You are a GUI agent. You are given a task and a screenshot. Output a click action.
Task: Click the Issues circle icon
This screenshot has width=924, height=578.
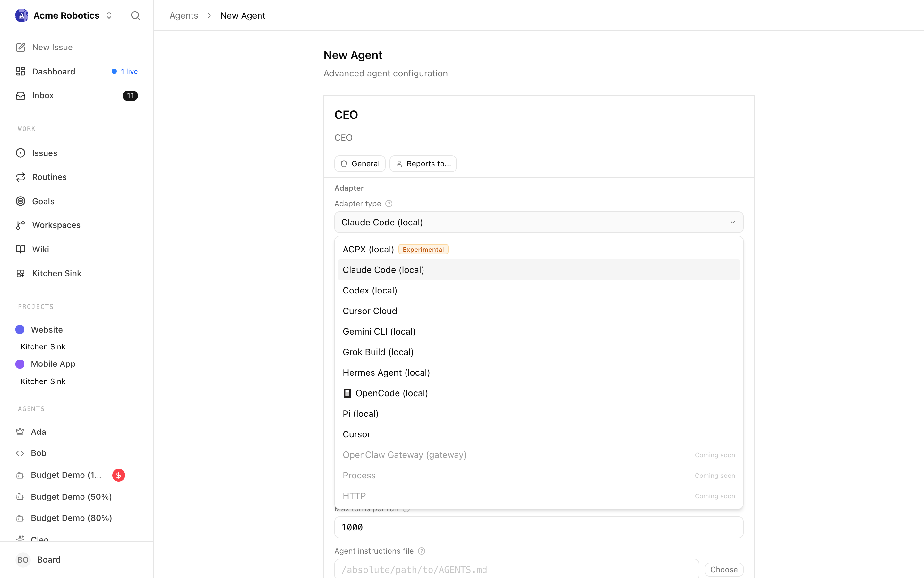pos(21,153)
